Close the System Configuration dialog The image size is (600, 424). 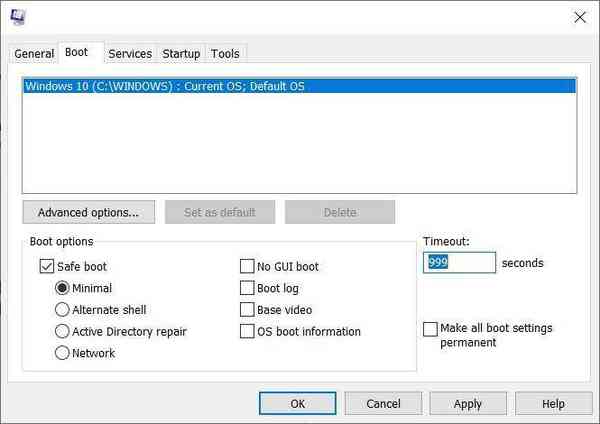580,17
